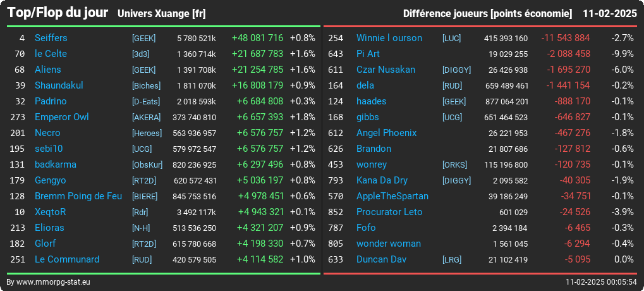The height and width of the screenshot is (291, 644).
Task: Select Czar Nusakan's [DIGGY] alliance tag
Action: coord(456,70)
